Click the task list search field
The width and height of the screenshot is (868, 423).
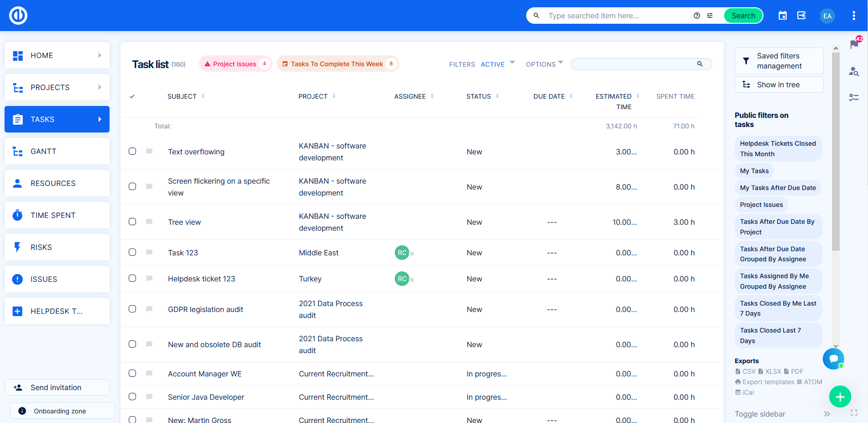tap(634, 64)
